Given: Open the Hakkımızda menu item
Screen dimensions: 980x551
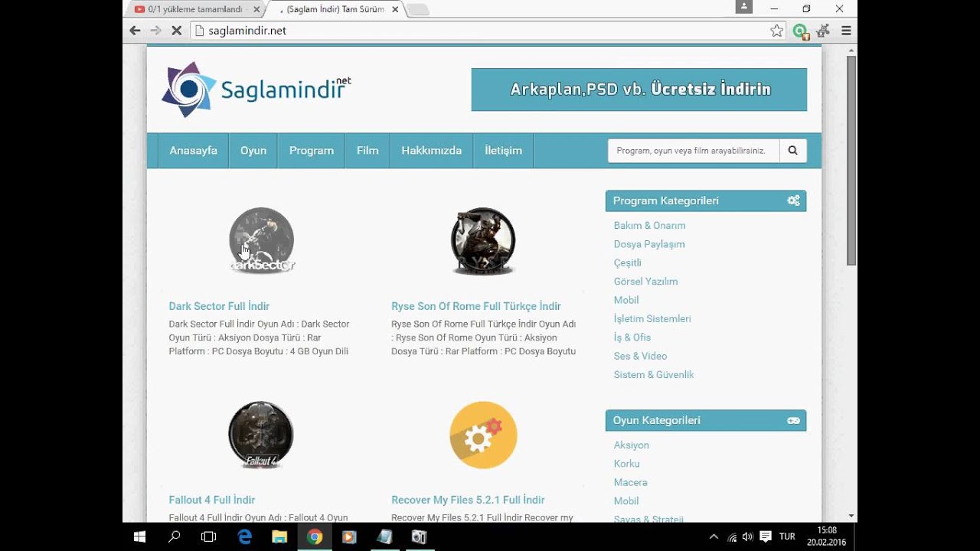Looking at the screenshot, I should click(x=431, y=151).
